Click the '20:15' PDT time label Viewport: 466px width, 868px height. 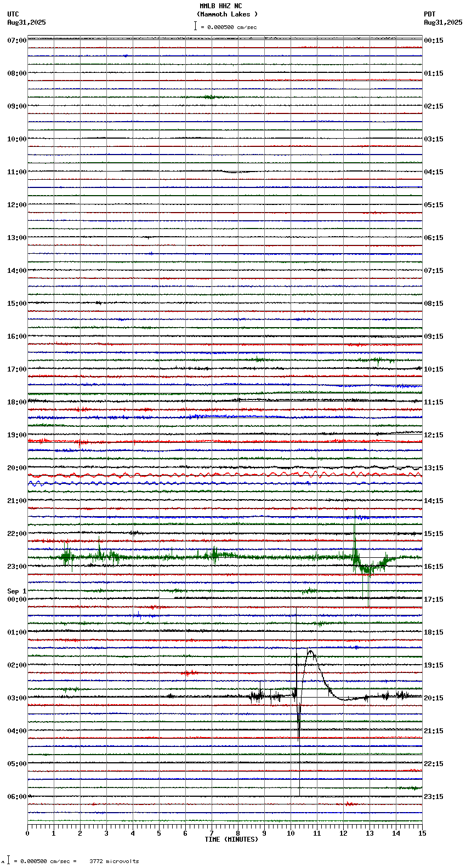point(434,698)
